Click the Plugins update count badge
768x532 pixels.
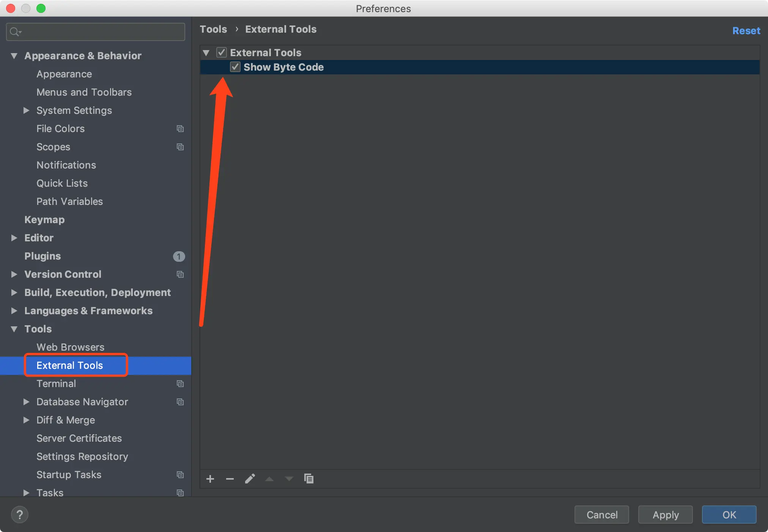tap(179, 257)
